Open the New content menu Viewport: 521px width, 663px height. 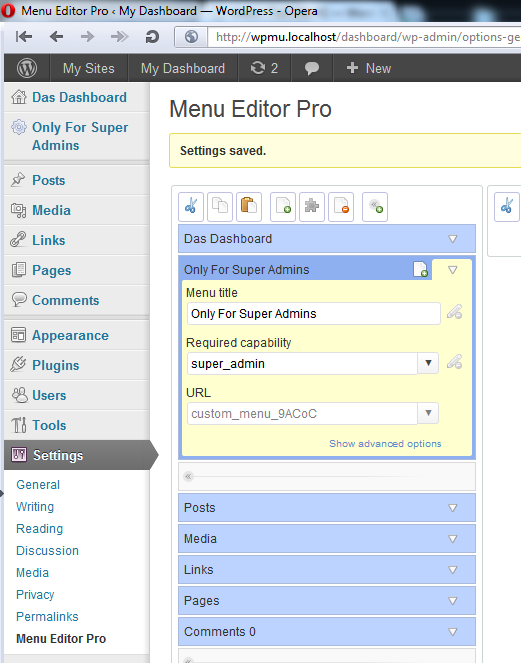tap(369, 68)
